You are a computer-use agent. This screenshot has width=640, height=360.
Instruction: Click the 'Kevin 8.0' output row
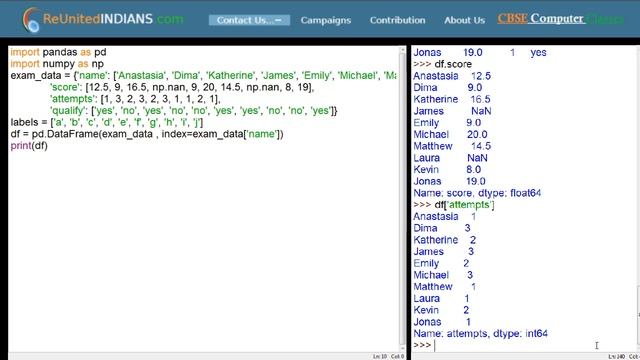click(x=447, y=169)
